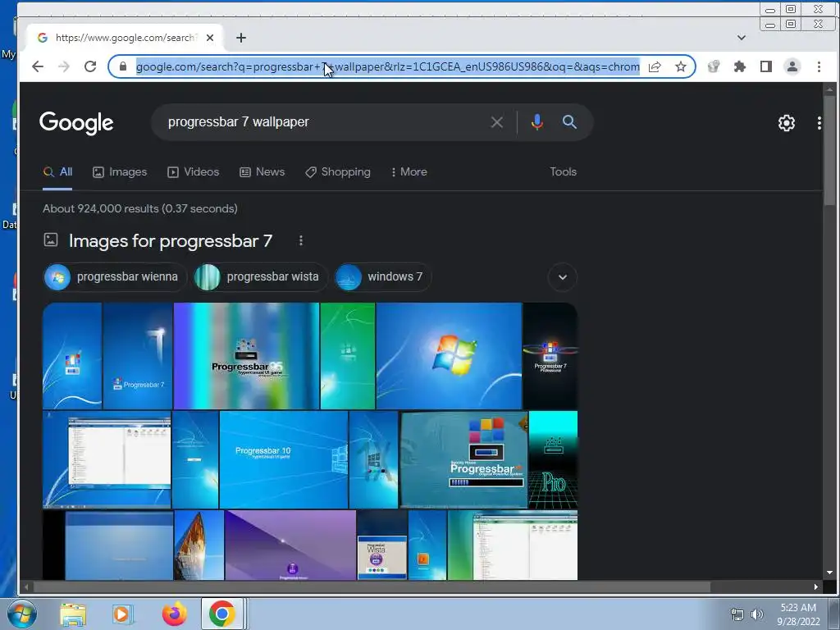Screen dimensions: 840x630
Task: Open the network status tray icon
Action: click(737, 614)
